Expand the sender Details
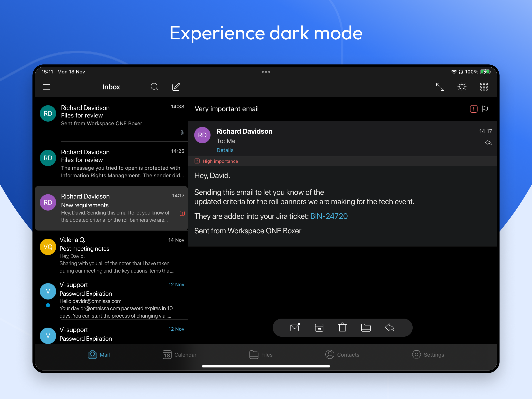The height and width of the screenshot is (399, 532). 225,150
